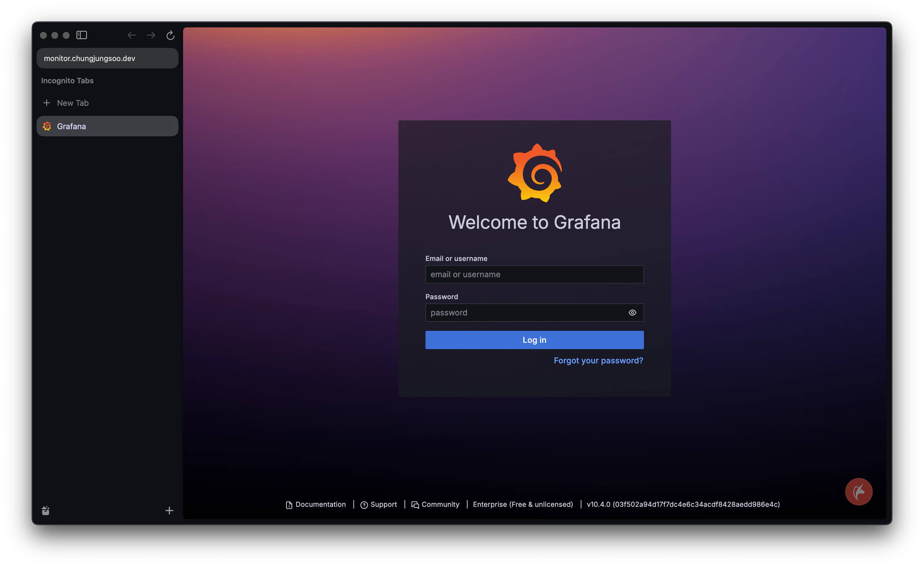Click the Documentation page icon in the footer
The height and width of the screenshot is (567, 924).
[x=289, y=505]
